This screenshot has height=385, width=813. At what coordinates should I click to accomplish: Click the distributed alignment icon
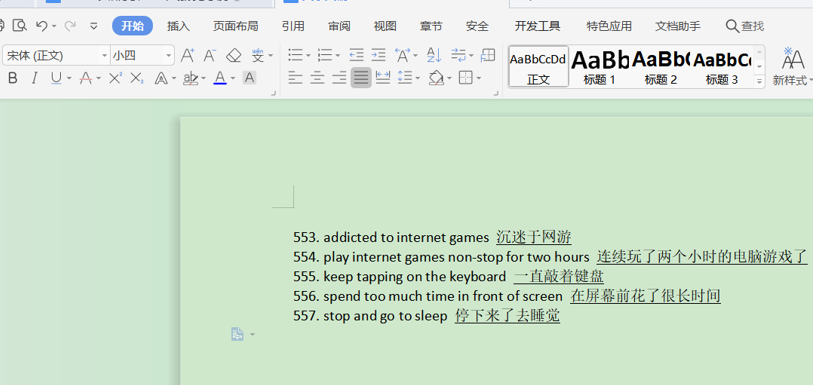[x=383, y=78]
